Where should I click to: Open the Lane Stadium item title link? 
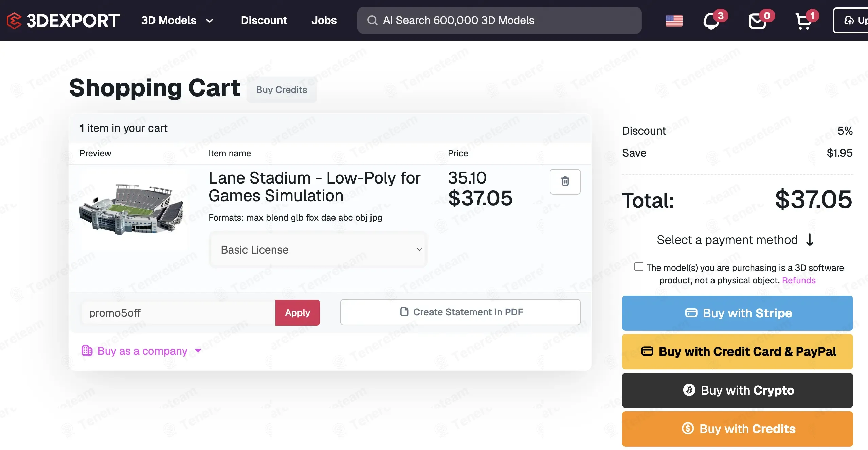[x=314, y=187]
